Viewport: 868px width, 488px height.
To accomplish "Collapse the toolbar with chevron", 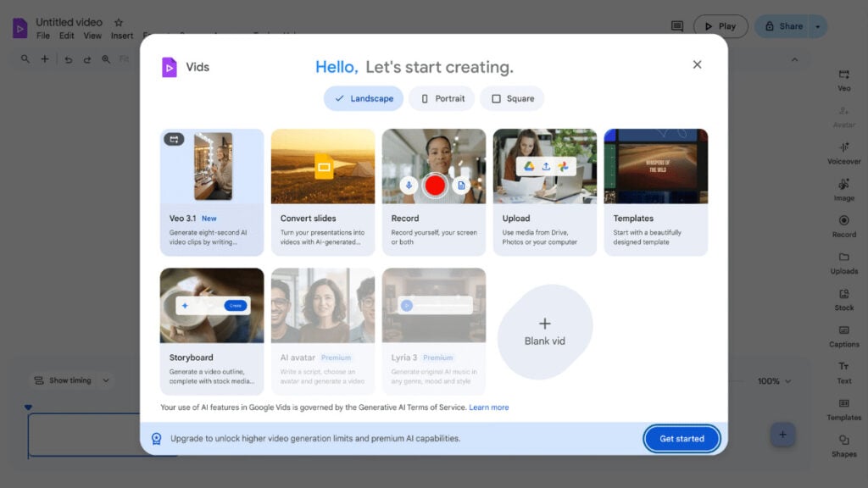I will click(794, 59).
